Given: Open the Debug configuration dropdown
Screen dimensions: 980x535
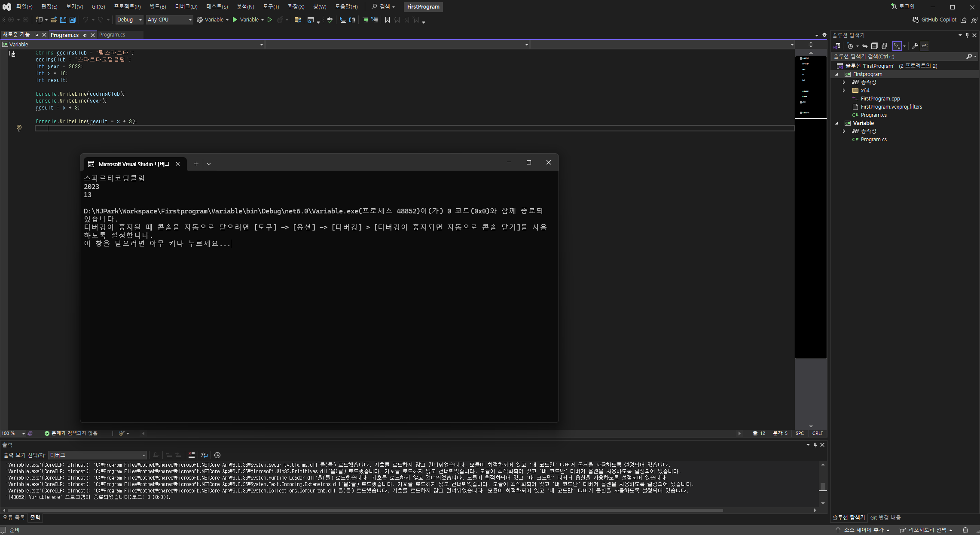Looking at the screenshot, I should pyautogui.click(x=129, y=20).
